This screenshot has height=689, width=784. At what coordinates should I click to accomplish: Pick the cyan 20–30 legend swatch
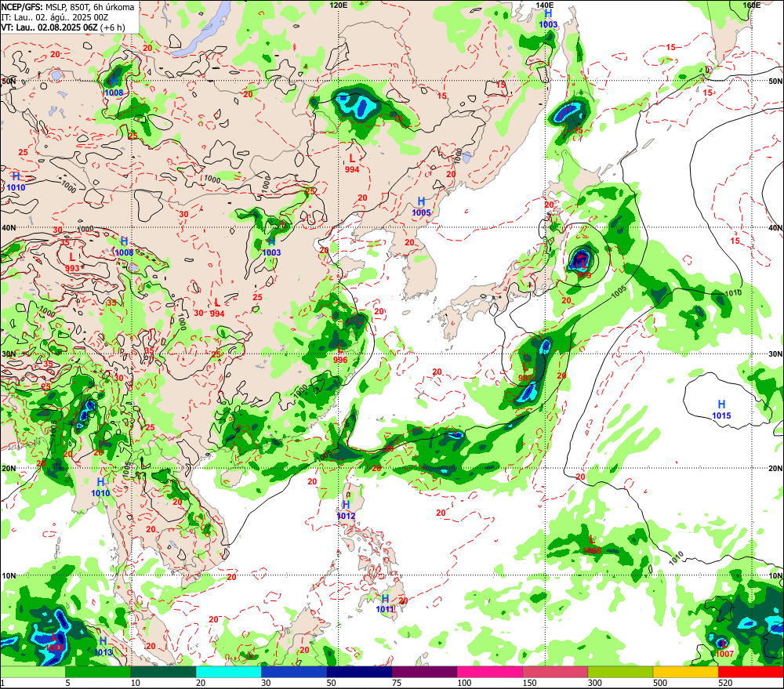(228, 672)
